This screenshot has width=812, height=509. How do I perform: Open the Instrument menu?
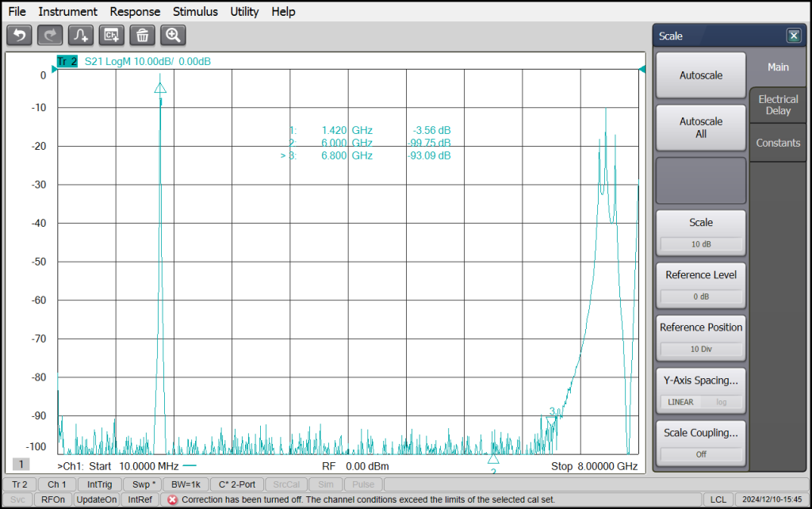coord(68,11)
